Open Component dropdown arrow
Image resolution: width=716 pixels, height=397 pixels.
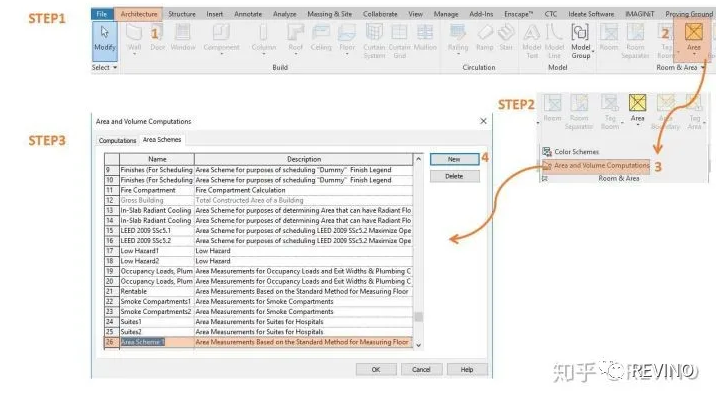221,54
